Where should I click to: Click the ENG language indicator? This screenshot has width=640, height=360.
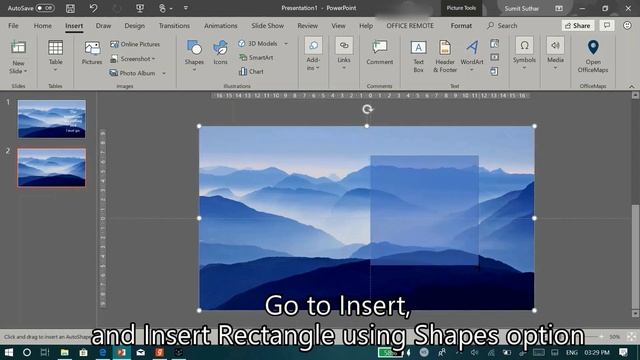point(571,352)
